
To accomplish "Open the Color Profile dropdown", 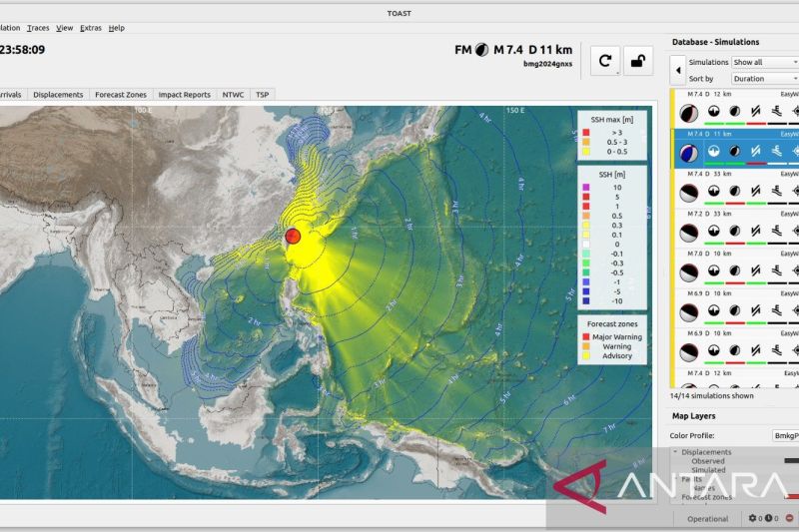I will (x=785, y=435).
